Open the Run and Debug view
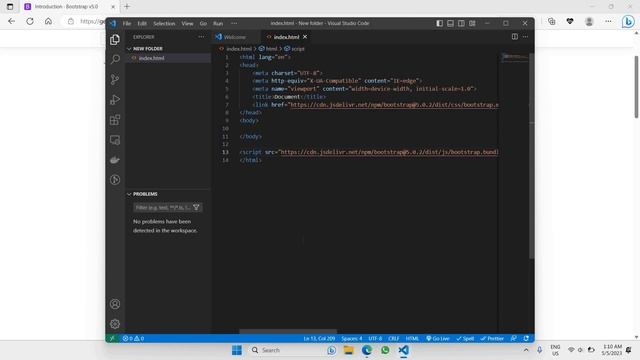 [115, 100]
